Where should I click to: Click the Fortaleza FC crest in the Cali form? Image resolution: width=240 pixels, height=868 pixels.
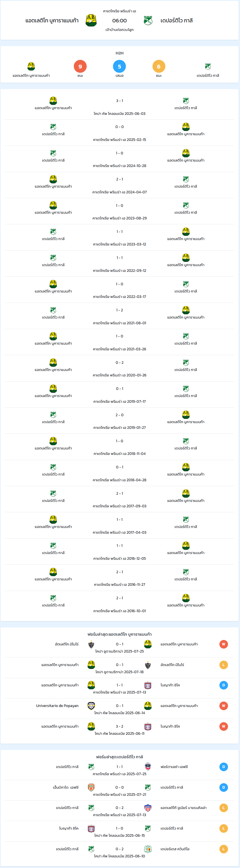[148, 767]
